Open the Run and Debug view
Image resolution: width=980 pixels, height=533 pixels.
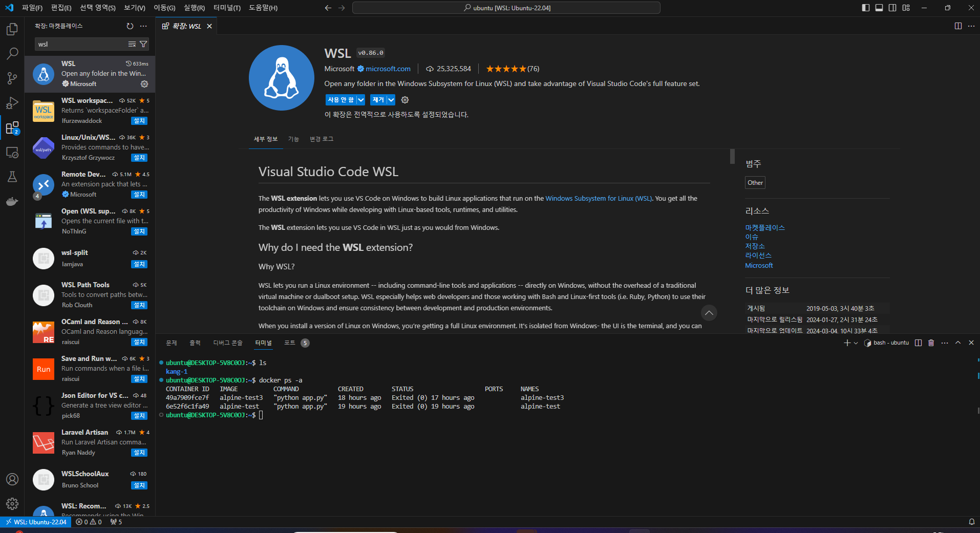click(12, 103)
